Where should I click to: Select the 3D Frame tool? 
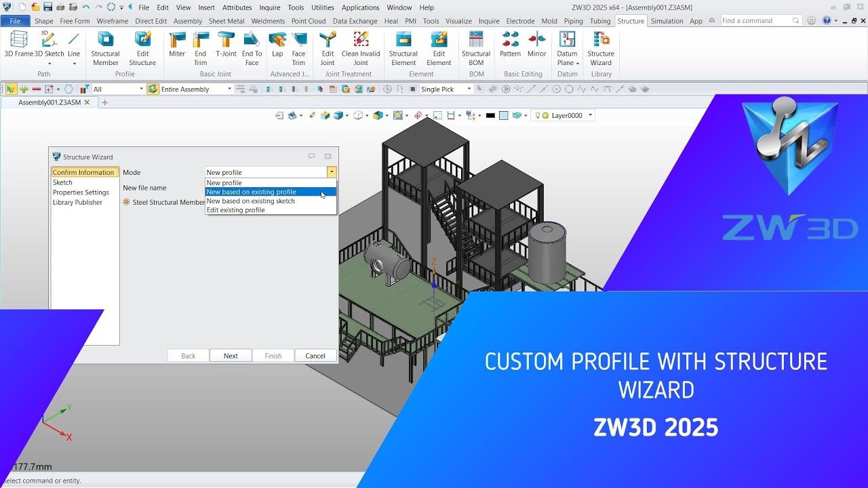click(18, 45)
